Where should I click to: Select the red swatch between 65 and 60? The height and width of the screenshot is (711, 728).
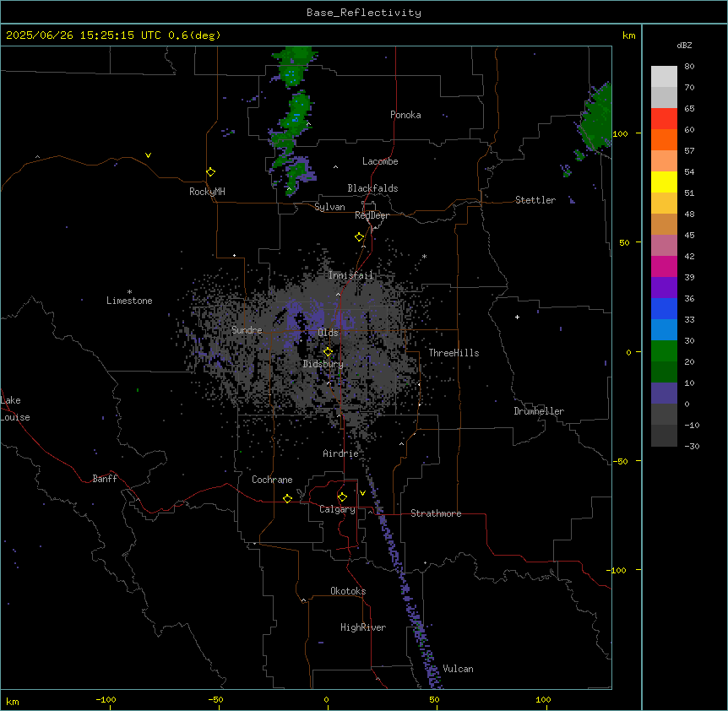(x=664, y=119)
